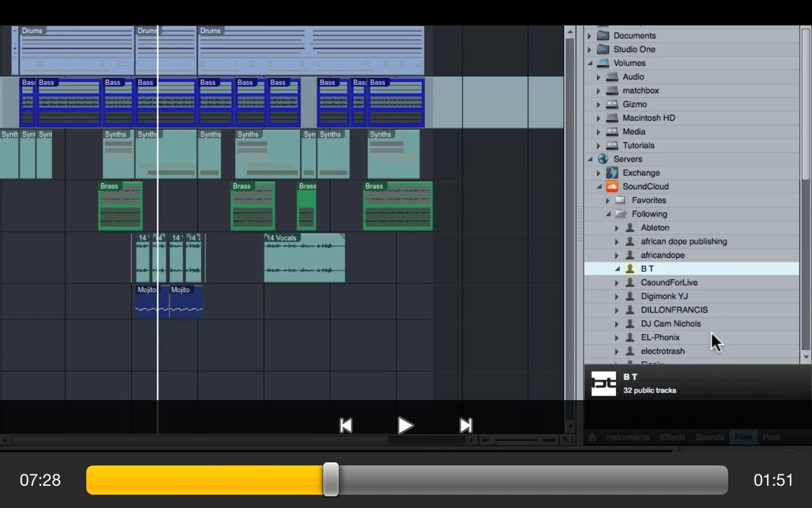Select the 'Macintosh HD' volume name
812x508 pixels.
[649, 118]
